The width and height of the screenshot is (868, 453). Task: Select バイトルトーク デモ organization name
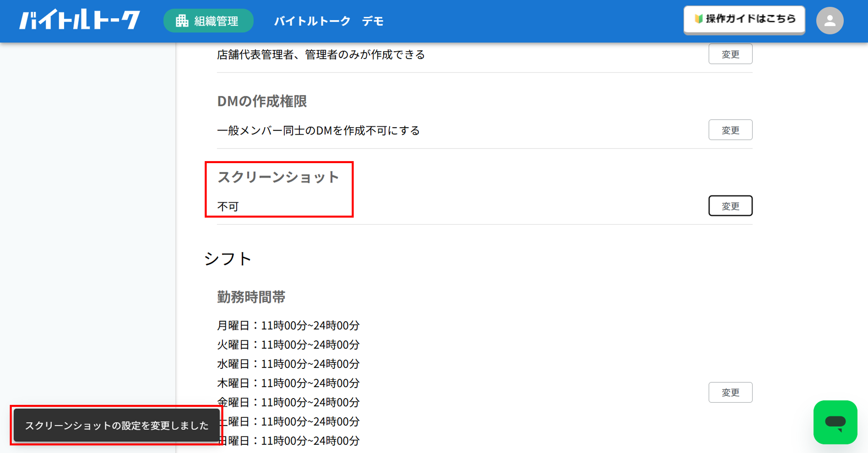[329, 21]
